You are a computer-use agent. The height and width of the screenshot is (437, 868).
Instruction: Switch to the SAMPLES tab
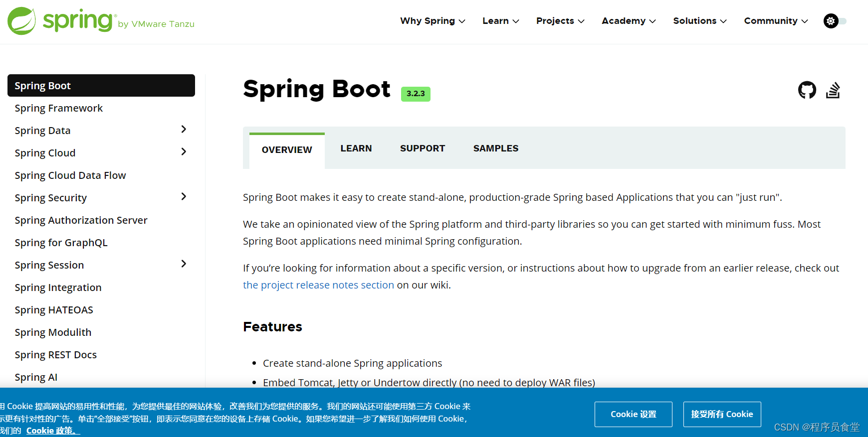(496, 148)
